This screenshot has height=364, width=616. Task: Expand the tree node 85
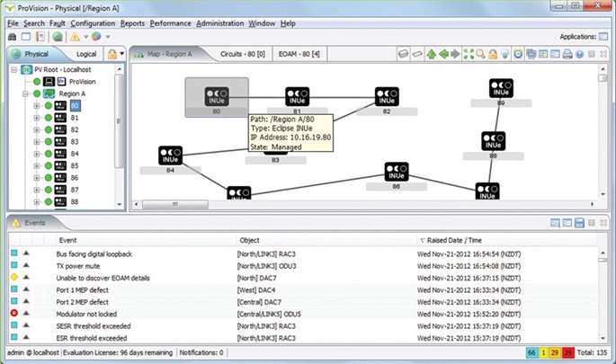click(x=37, y=165)
